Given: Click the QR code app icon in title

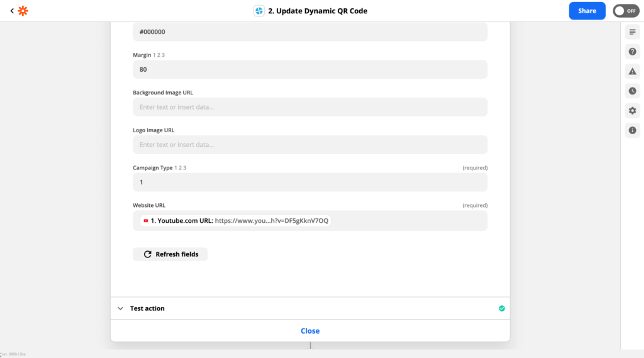Looking at the screenshot, I should click(259, 11).
